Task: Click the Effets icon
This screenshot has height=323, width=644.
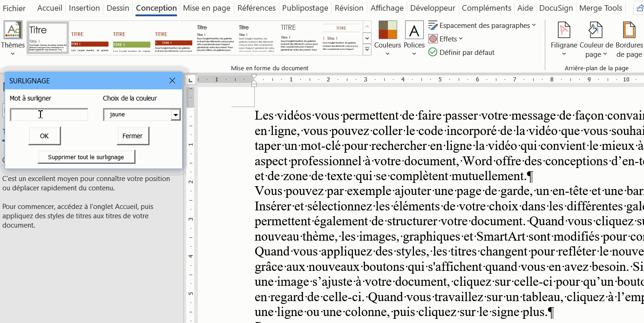Action: [433, 39]
